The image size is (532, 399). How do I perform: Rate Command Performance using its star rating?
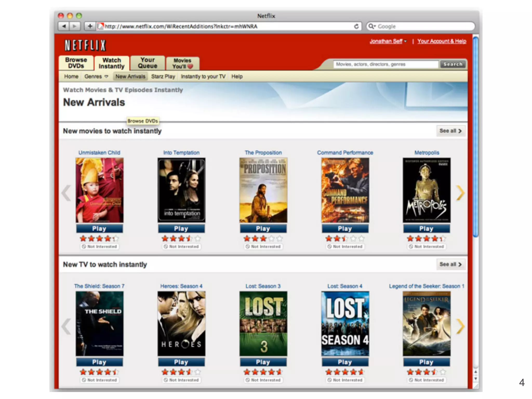(345, 238)
